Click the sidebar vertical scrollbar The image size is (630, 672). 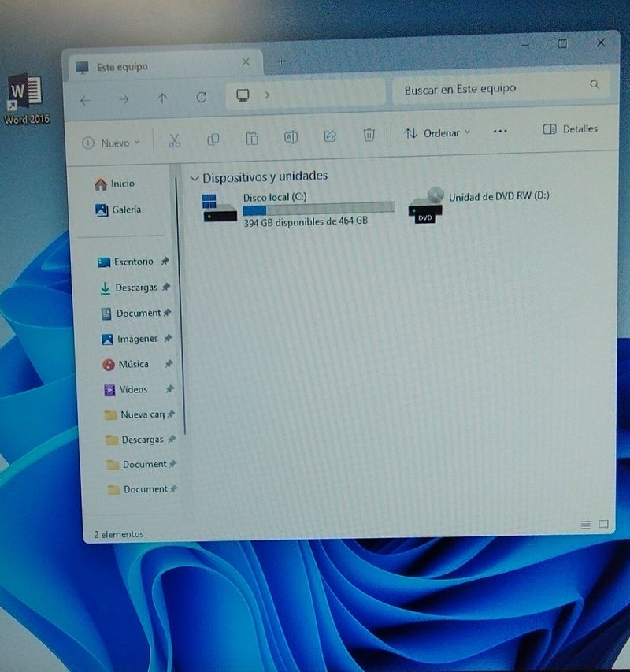click(180, 306)
